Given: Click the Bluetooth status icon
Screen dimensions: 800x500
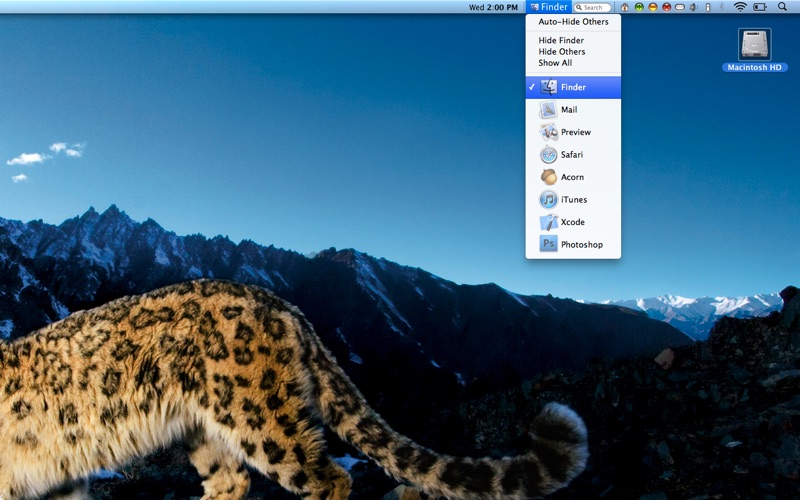Looking at the screenshot, I should point(722,7).
